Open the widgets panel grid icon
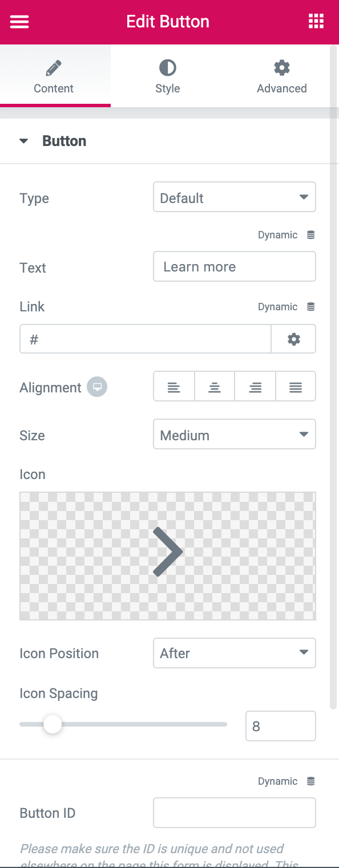The image size is (339, 868). (x=316, y=21)
